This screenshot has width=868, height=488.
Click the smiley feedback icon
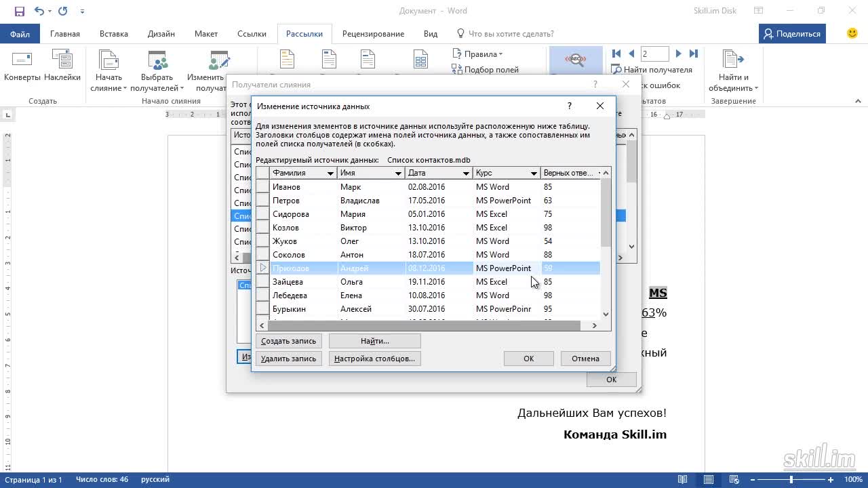tap(852, 33)
